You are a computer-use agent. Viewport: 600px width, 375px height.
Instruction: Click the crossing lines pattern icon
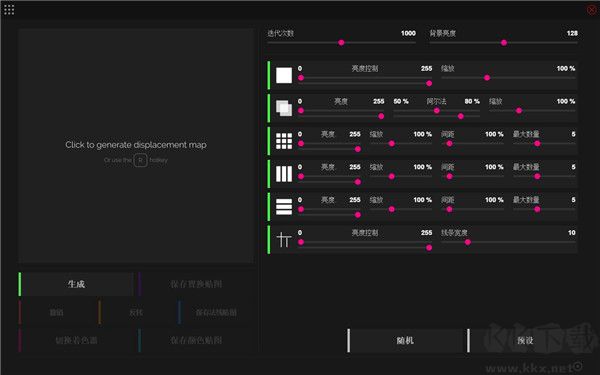click(284, 240)
